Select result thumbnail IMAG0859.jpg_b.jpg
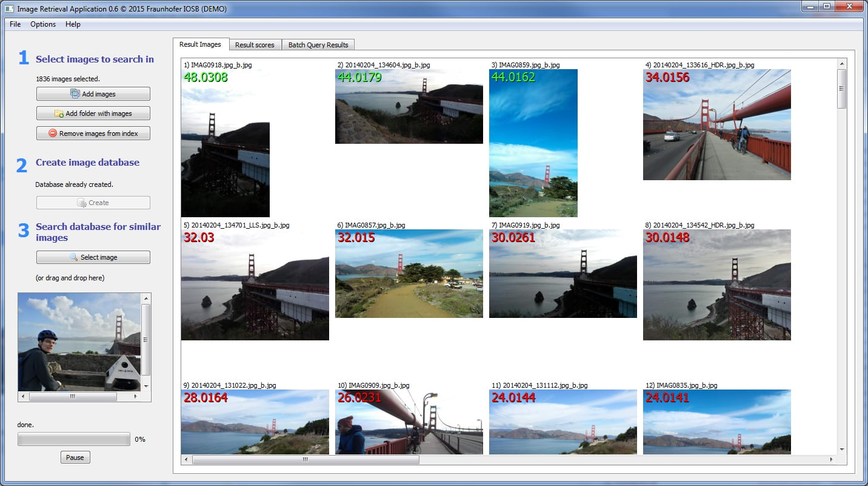 533,143
